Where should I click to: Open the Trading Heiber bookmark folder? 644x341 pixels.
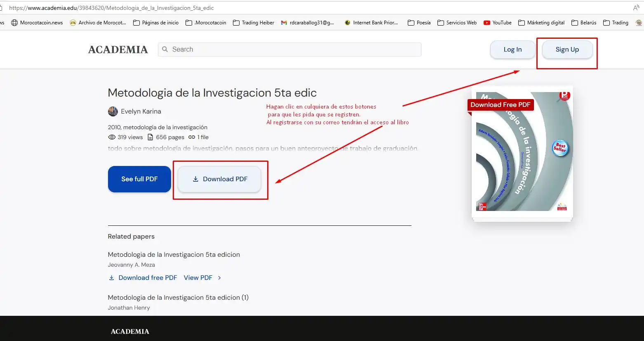[x=254, y=23]
